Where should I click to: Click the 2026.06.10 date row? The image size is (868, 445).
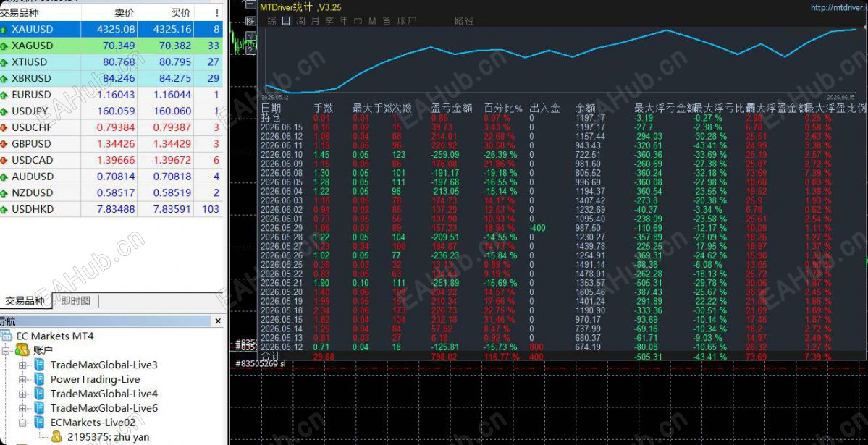click(x=282, y=155)
